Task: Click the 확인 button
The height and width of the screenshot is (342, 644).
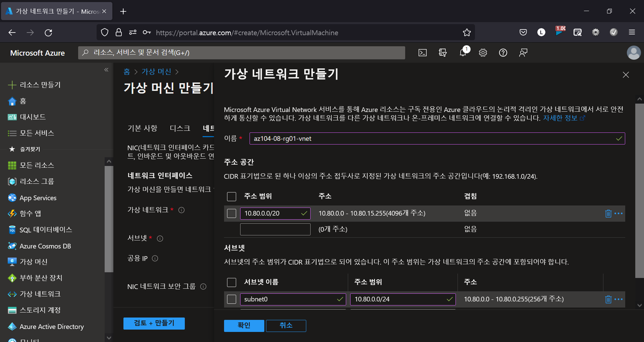Action: (x=244, y=326)
